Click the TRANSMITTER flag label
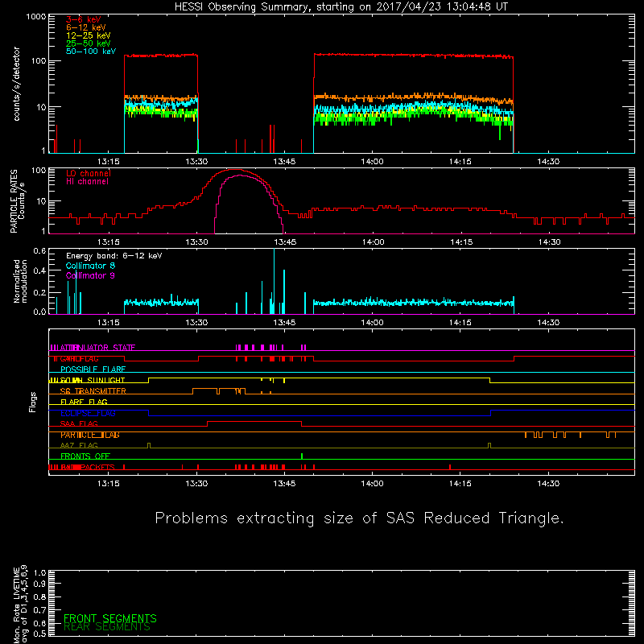644x644 pixels. click(x=100, y=391)
